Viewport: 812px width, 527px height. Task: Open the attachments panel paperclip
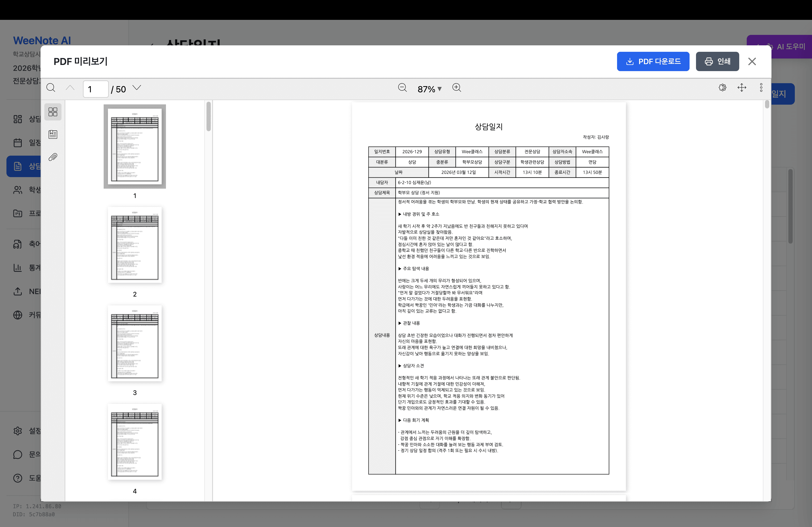pos(53,157)
